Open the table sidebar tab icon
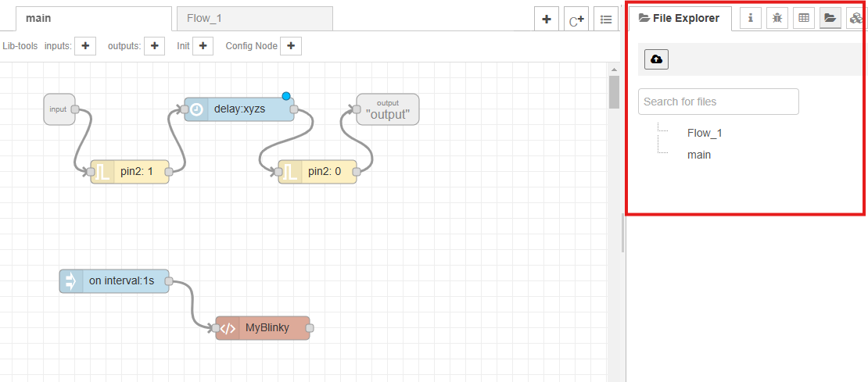This screenshot has height=382, width=868. [x=804, y=18]
